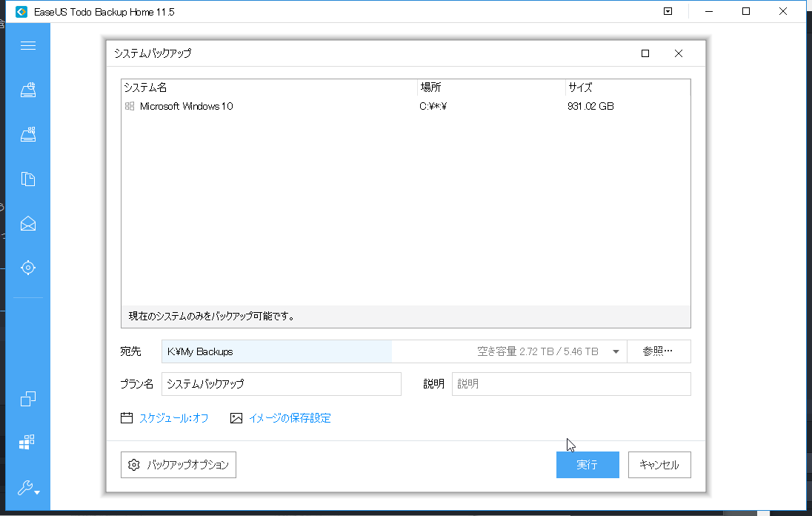Click the キャンセル button
The width and height of the screenshot is (812, 516).
pos(659,465)
